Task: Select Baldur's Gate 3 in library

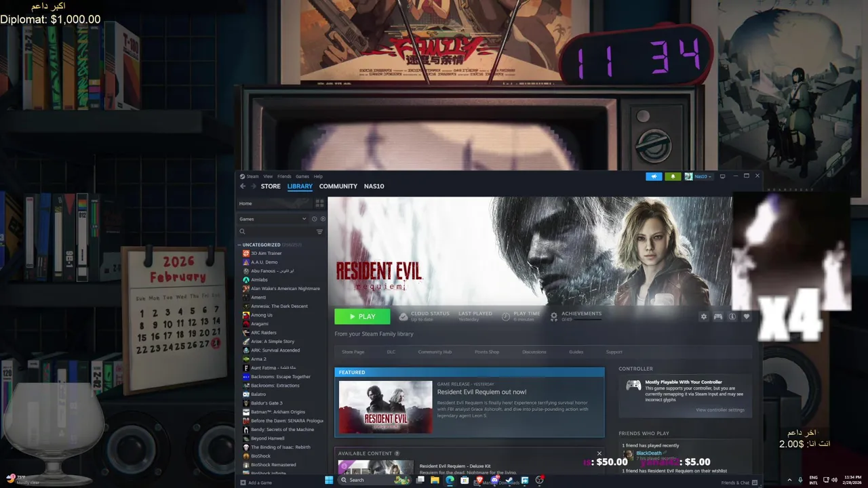Action: coord(267,403)
